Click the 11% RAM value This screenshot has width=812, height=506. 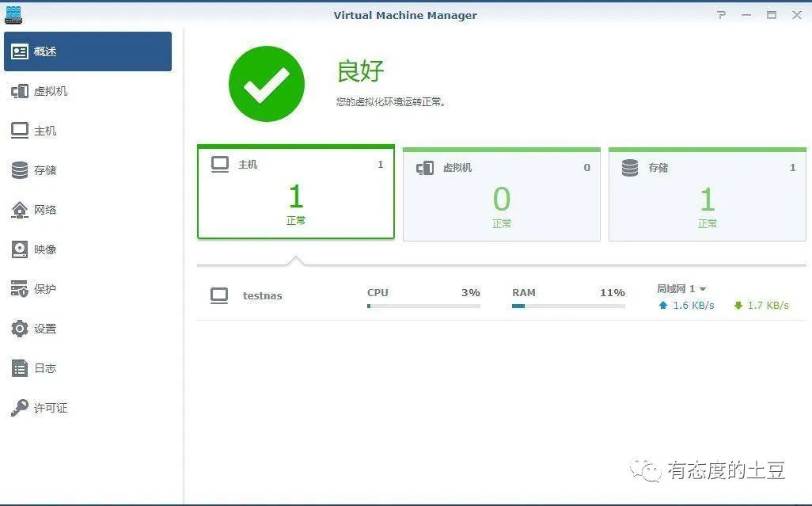coord(613,293)
